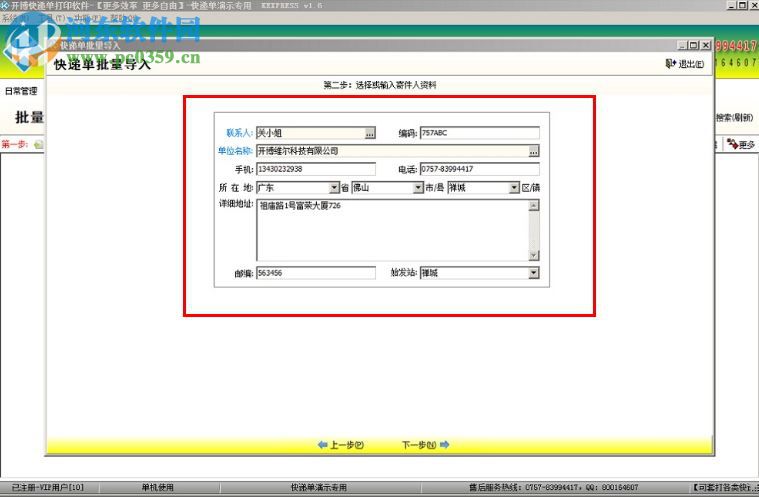The height and width of the screenshot is (497, 759).
Task: Click 第一步 label in background window
Action: point(15,144)
